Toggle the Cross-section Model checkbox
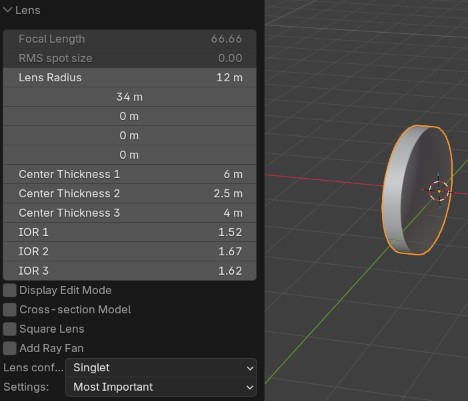The height and width of the screenshot is (401, 468). [x=10, y=310]
